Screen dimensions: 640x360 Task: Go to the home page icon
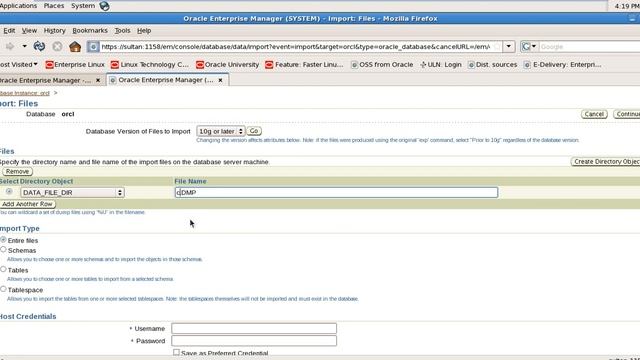pyautogui.click(x=75, y=47)
